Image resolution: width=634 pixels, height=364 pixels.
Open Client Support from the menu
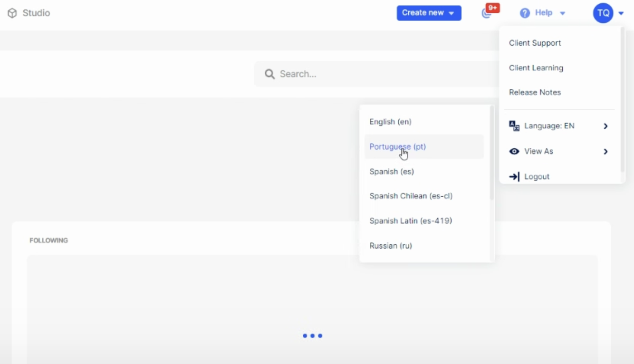pyautogui.click(x=535, y=43)
